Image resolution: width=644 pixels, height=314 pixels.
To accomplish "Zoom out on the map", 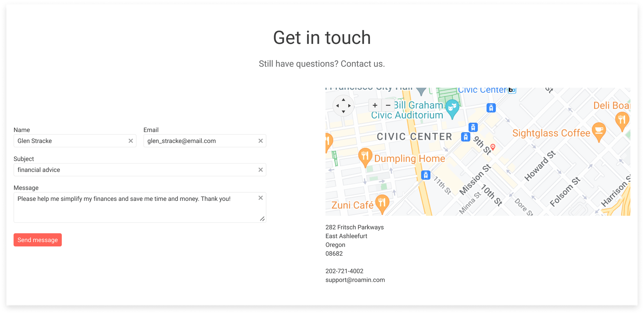I will coord(388,105).
